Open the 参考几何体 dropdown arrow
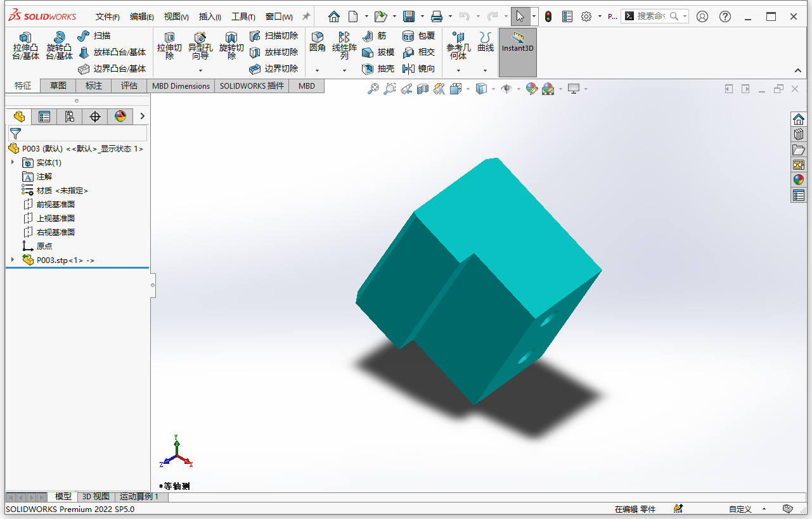Viewport: 812px width, 519px height. [x=458, y=70]
